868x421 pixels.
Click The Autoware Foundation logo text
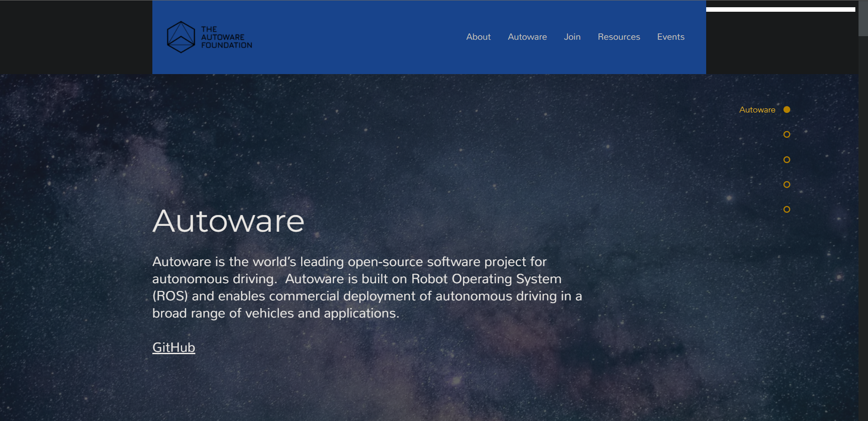pos(226,37)
